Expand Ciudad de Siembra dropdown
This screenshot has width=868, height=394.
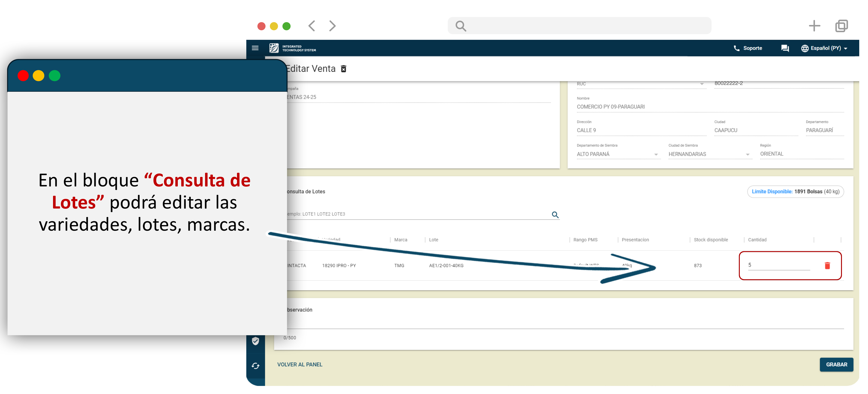click(747, 155)
